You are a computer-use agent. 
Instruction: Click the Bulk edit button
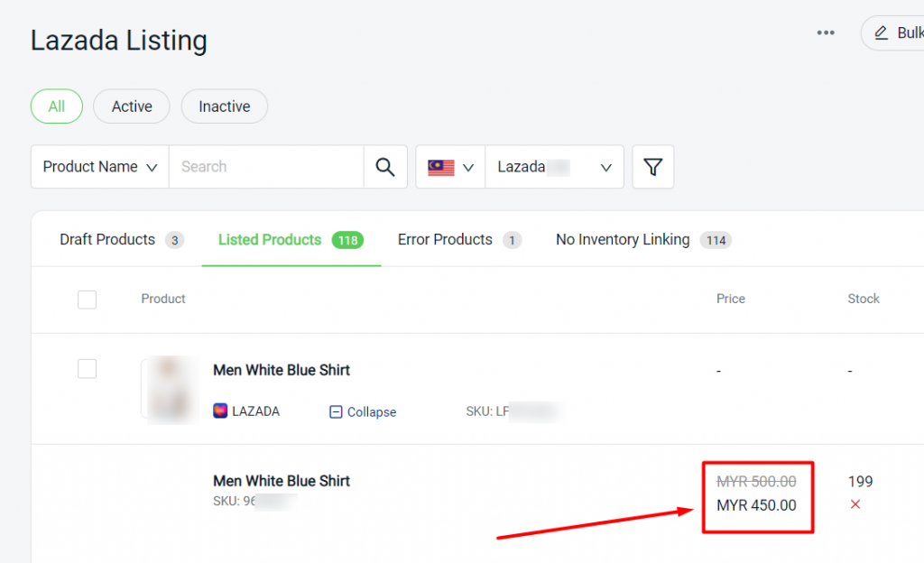coord(892,33)
